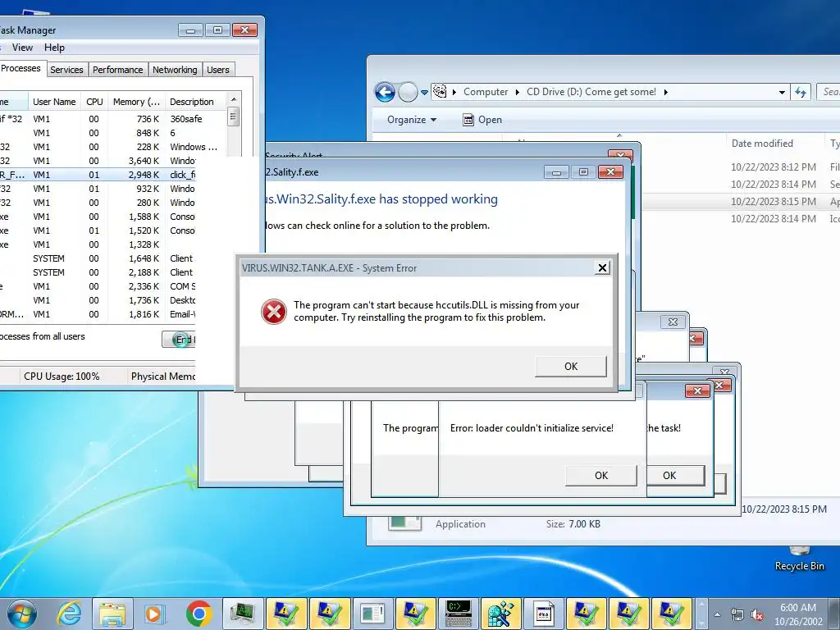
Task: Select the SYSTEM process using 2,188 K
Action: (98, 272)
